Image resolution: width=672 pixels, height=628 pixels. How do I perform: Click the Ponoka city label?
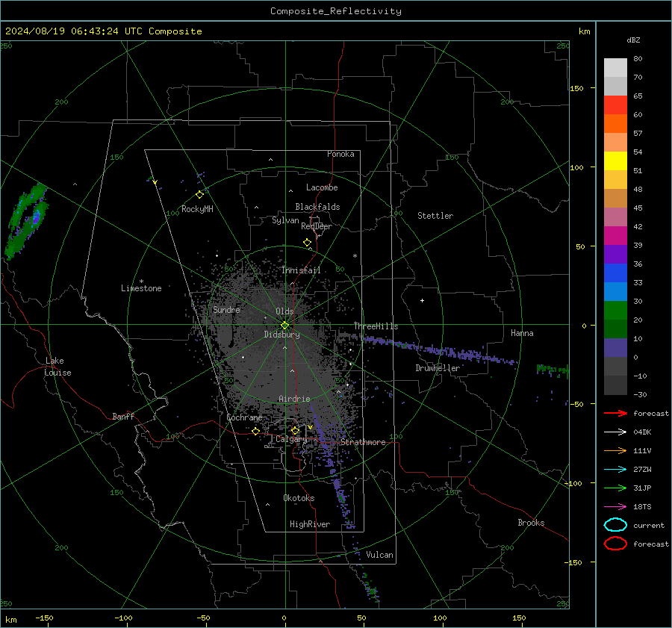point(340,154)
